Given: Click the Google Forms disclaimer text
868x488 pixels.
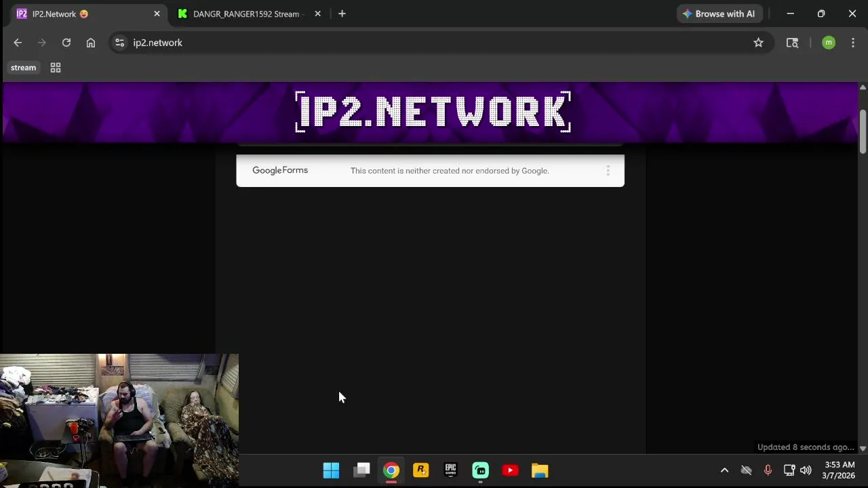Looking at the screenshot, I should pyautogui.click(x=450, y=171).
